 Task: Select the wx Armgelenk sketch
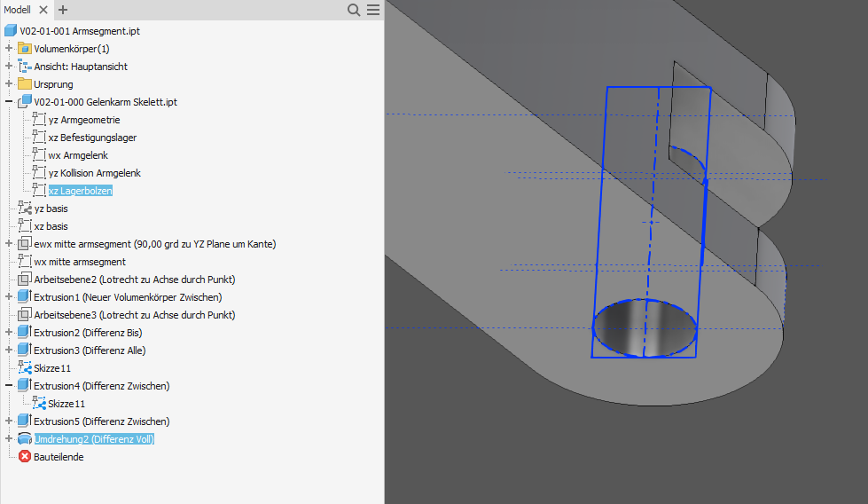click(x=78, y=155)
